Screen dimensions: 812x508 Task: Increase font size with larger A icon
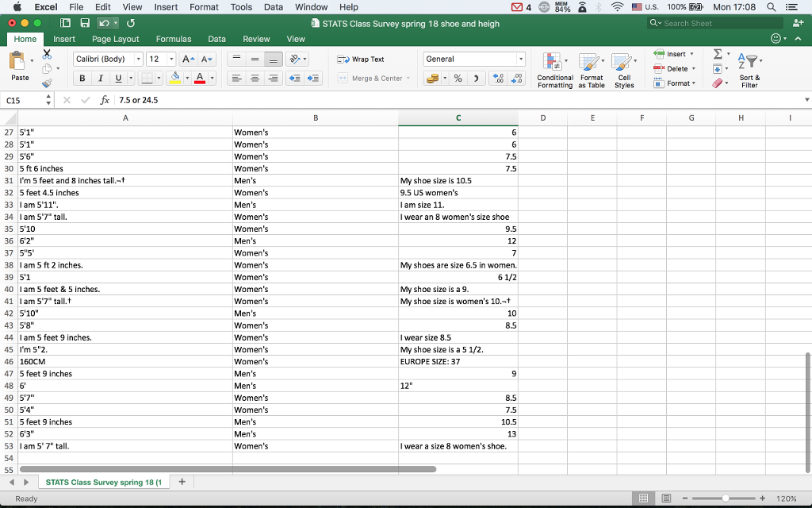[189, 59]
